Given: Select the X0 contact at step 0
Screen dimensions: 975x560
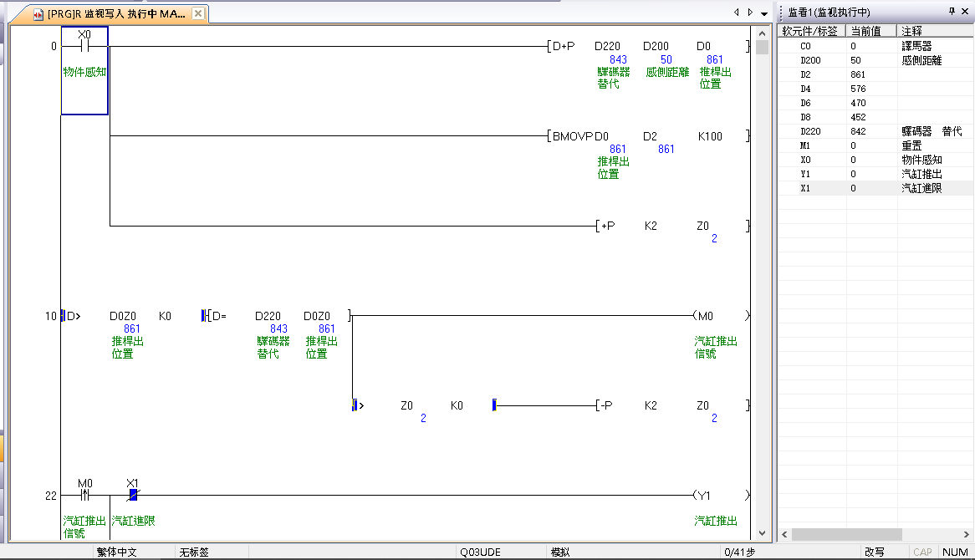Looking at the screenshot, I should point(84,47).
